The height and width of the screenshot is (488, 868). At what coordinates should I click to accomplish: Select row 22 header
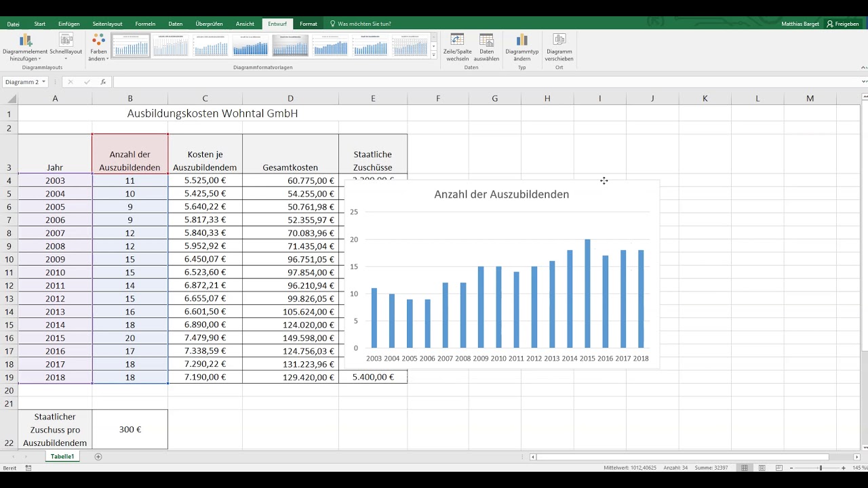(9, 430)
